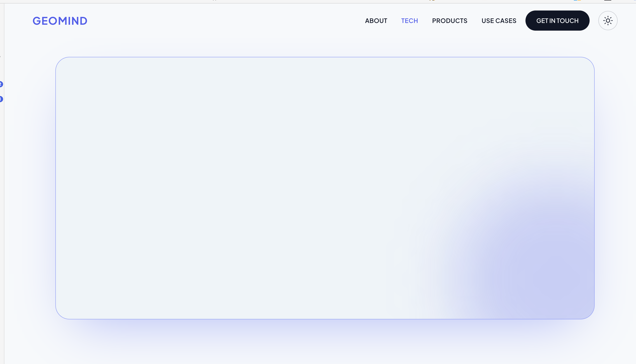636x364 pixels.
Task: Click the blue badge numbered 1
Action: (x=1, y=99)
